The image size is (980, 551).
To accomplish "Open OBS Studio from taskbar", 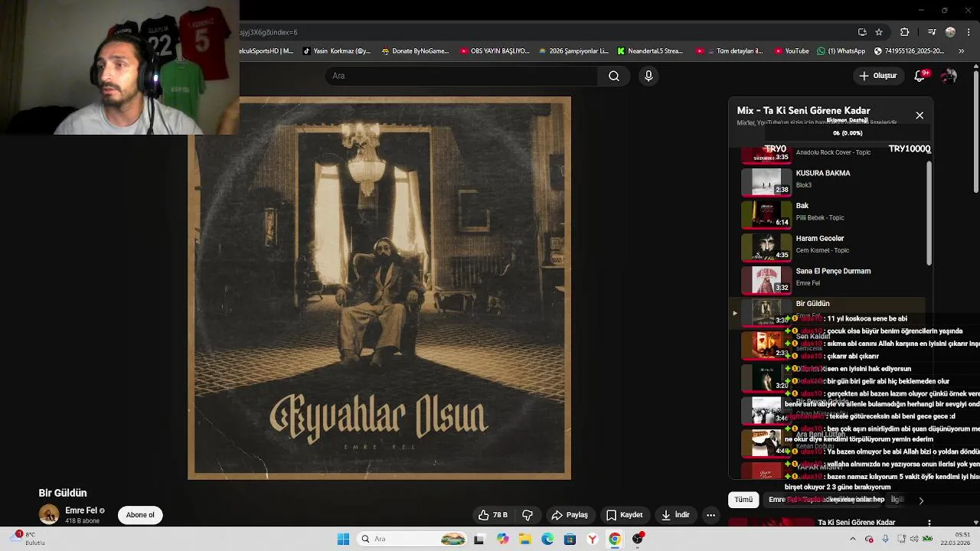I will tap(637, 539).
